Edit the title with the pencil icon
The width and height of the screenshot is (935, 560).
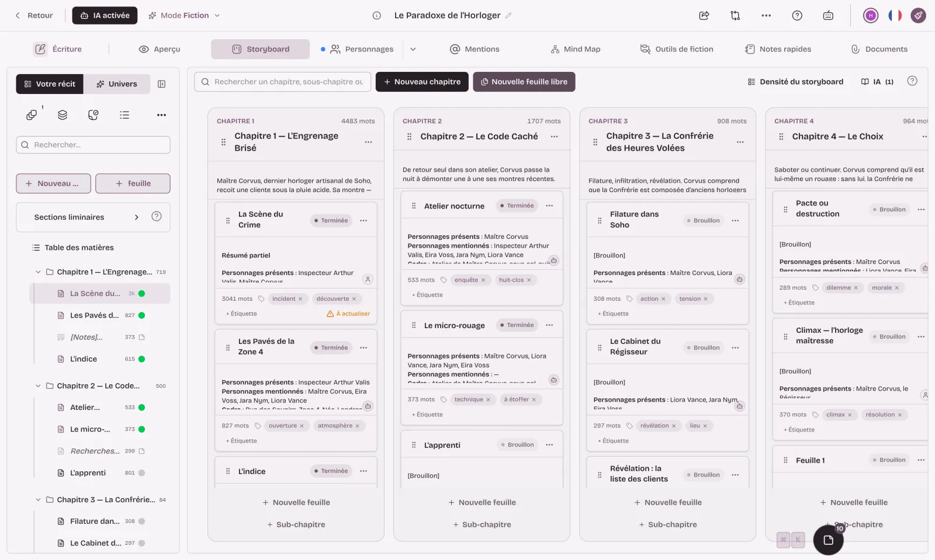coord(508,16)
